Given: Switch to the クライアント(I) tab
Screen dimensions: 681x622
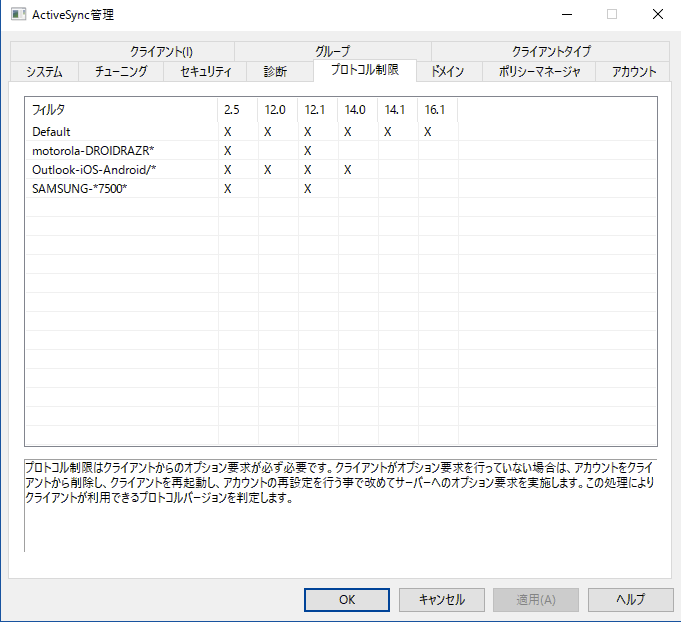Looking at the screenshot, I should 160,51.
